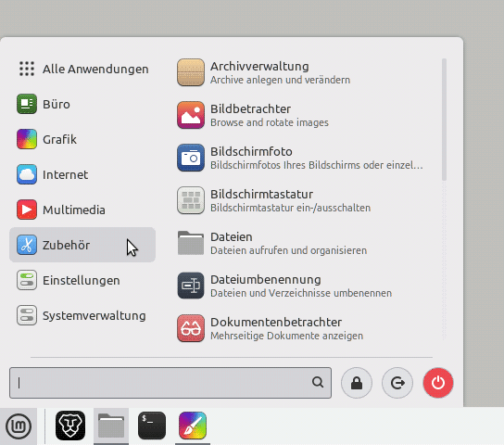The image size is (504, 445).
Task: Click the magnifier icon in search field
Action: [318, 382]
